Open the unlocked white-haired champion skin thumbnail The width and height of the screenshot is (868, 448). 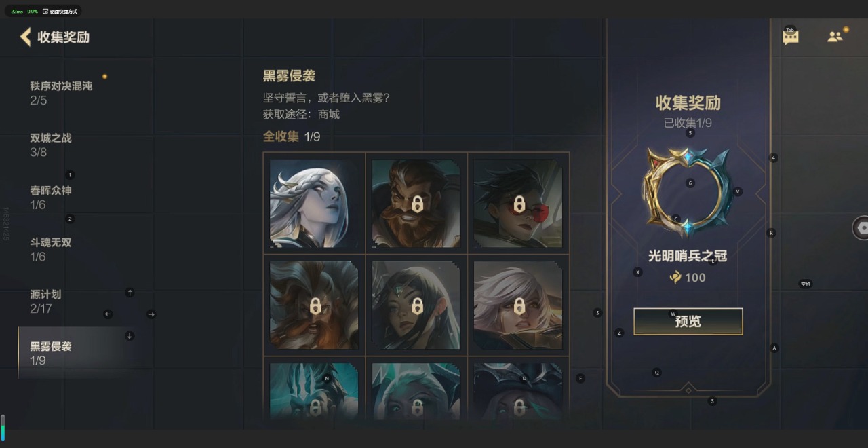[x=314, y=204]
